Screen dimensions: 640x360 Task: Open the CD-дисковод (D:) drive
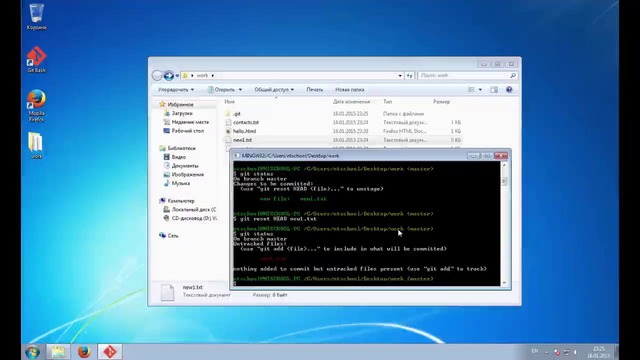(x=194, y=218)
